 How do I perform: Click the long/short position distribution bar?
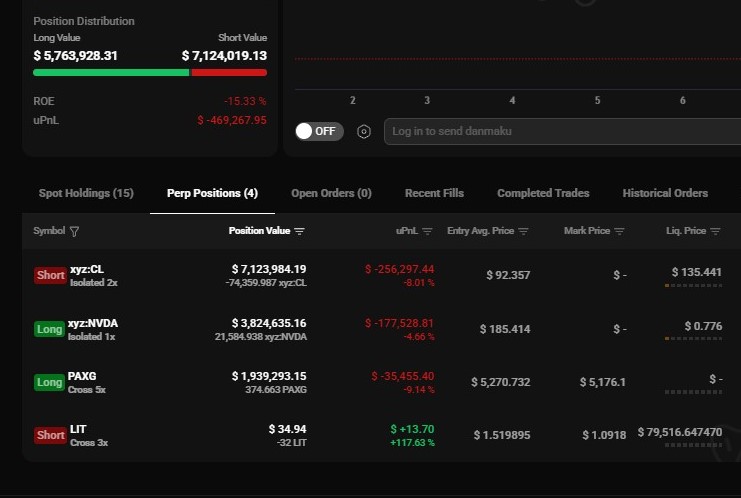pos(150,72)
